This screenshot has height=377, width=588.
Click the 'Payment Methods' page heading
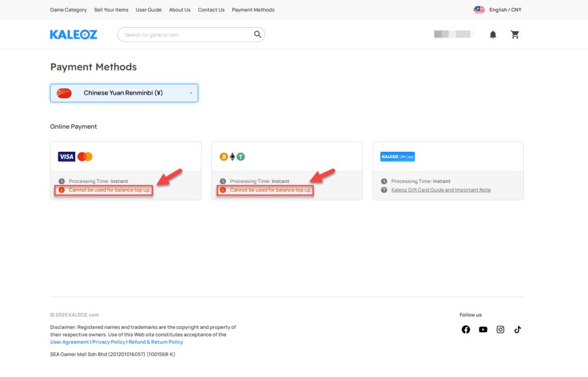click(93, 67)
